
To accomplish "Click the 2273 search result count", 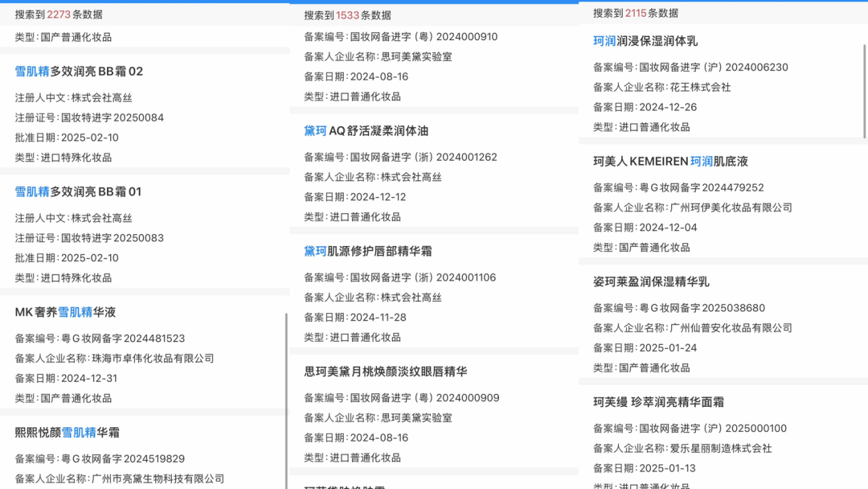I will pos(59,14).
